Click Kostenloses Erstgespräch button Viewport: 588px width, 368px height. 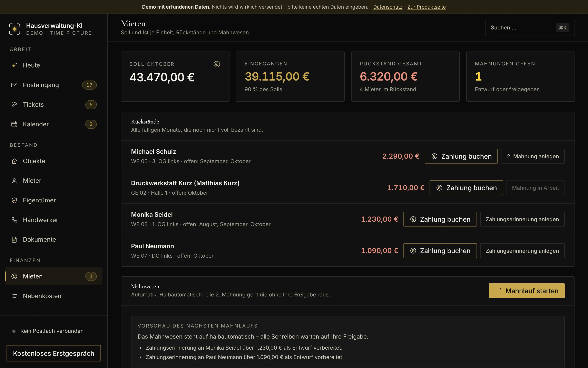53,353
